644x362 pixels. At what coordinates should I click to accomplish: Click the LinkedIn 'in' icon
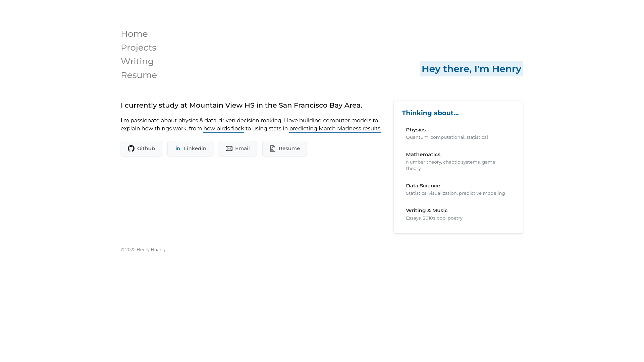178,148
